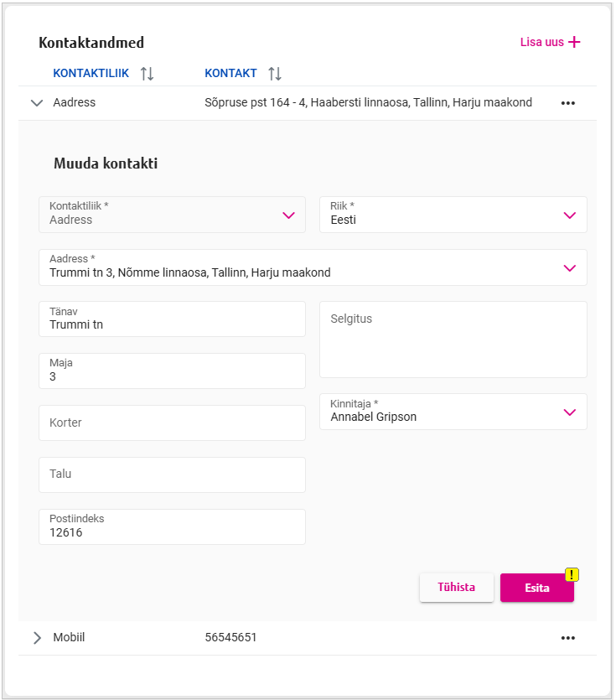The image size is (616, 700).
Task: Click the Mobiil row label
Action: pos(69,637)
